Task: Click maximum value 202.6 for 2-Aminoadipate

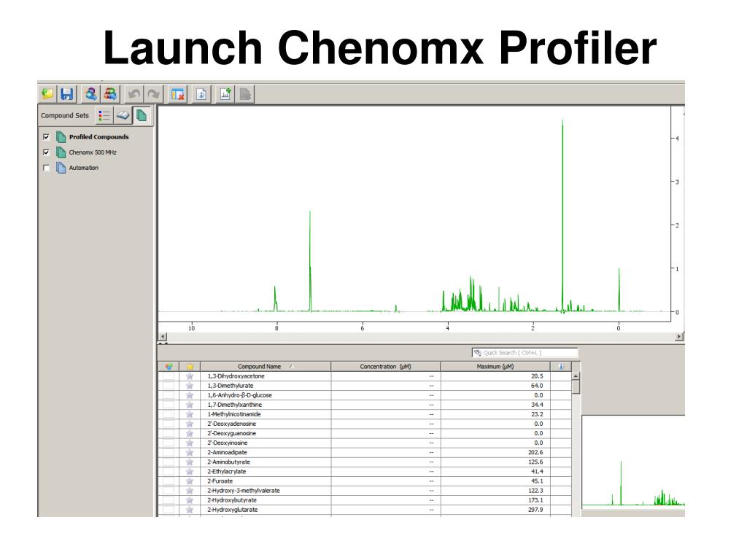Action: pos(535,452)
